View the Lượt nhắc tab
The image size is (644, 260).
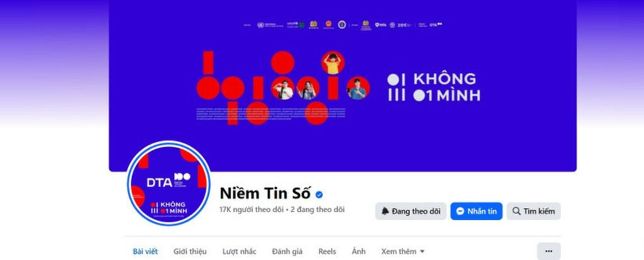tap(240, 251)
